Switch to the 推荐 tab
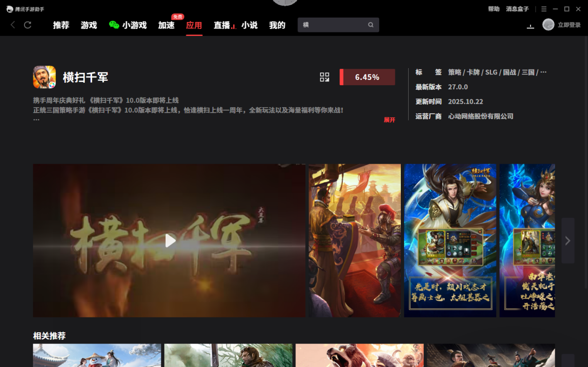Viewport: 588px width, 367px height. click(61, 25)
